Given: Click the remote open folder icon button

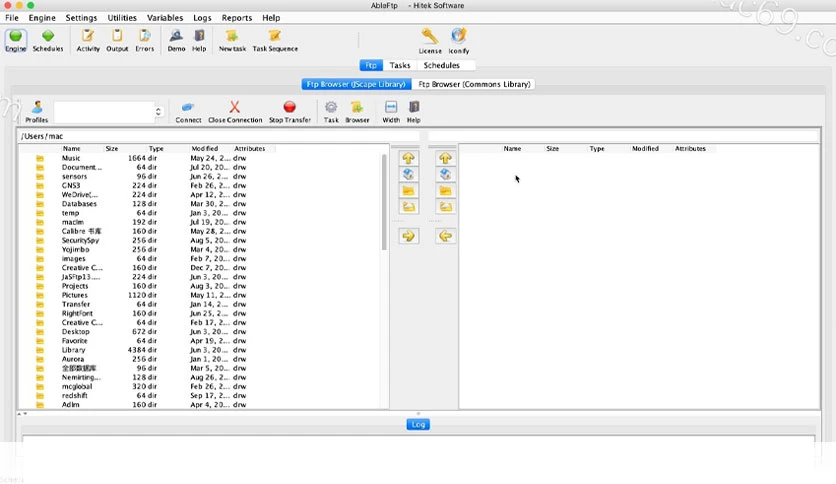Looking at the screenshot, I should click(445, 207).
